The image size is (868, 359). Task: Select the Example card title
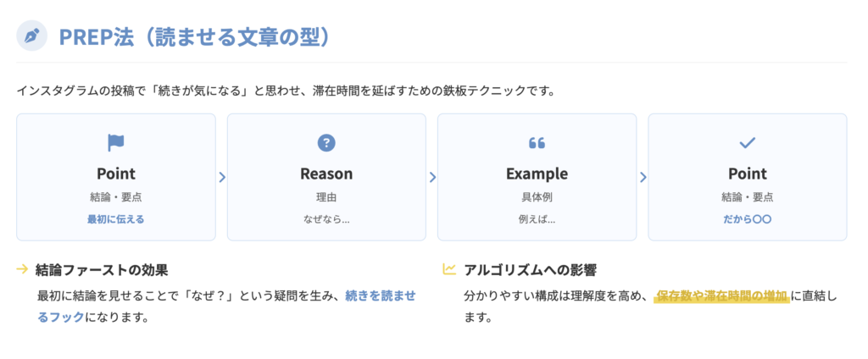[x=537, y=174]
